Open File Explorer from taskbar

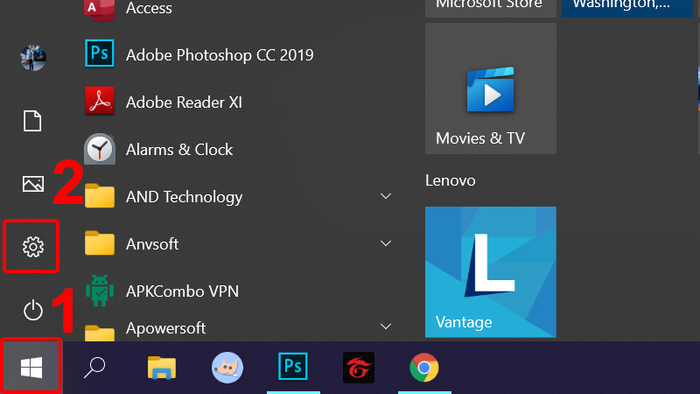coord(162,367)
